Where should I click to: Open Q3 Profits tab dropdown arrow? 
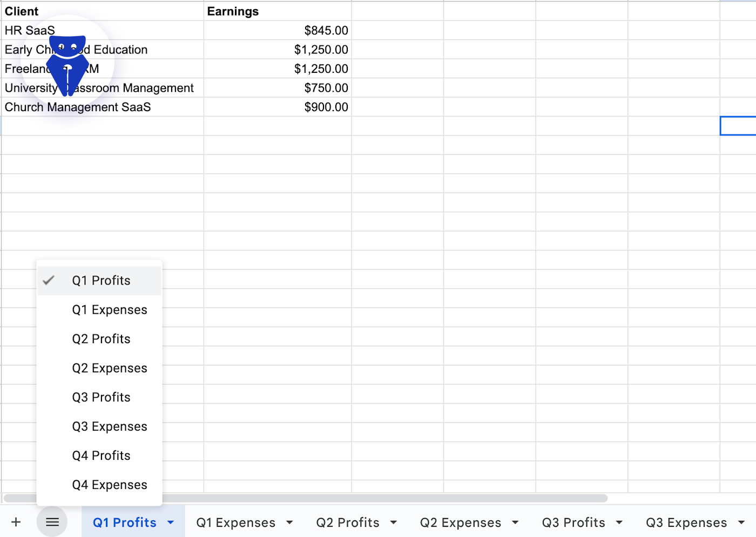click(x=619, y=522)
